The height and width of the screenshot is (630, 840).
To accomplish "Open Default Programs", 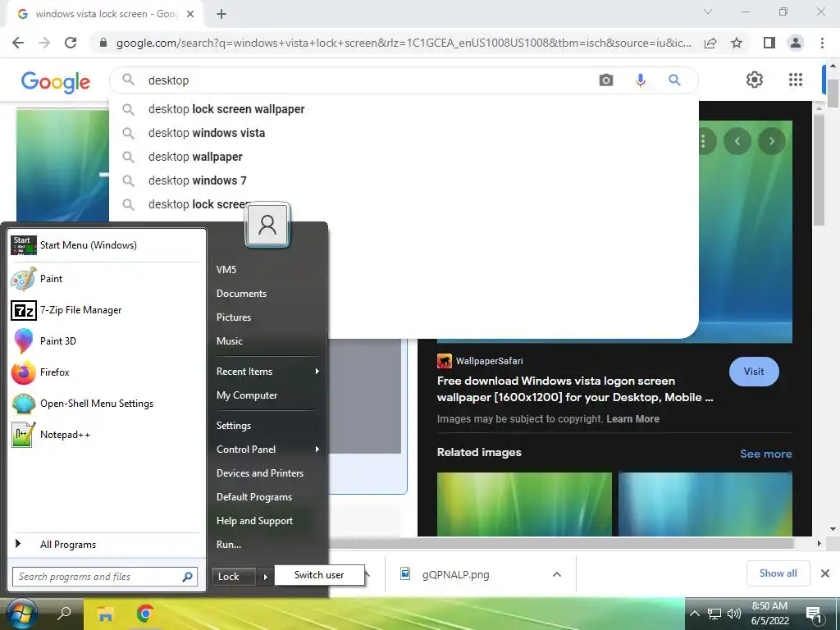I will click(x=254, y=496).
